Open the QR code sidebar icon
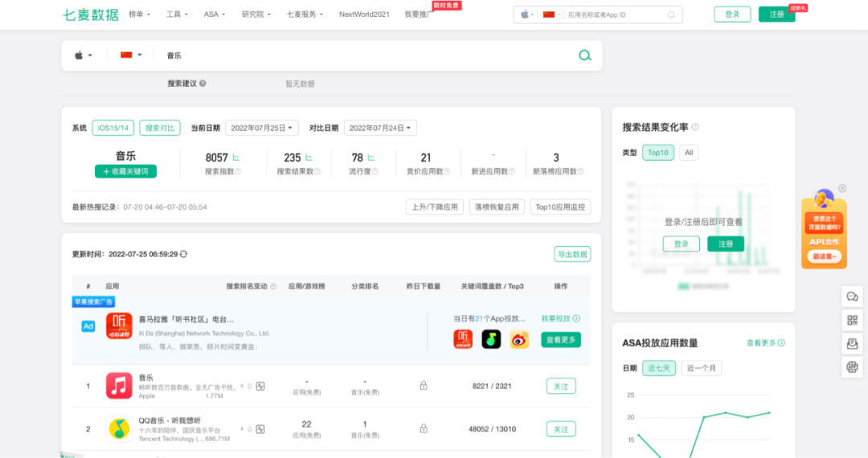868x458 pixels. point(853,321)
